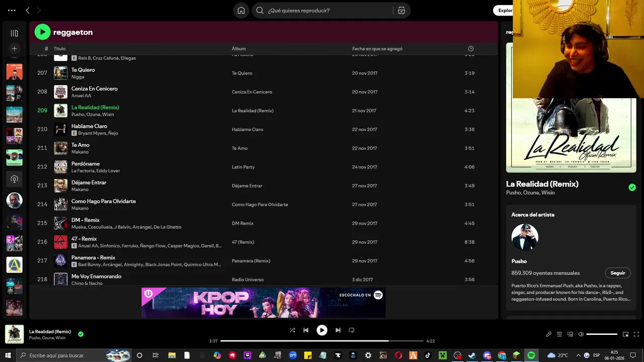Open connect to a device icon
Viewport: 644px width, 362px height.
570,334
